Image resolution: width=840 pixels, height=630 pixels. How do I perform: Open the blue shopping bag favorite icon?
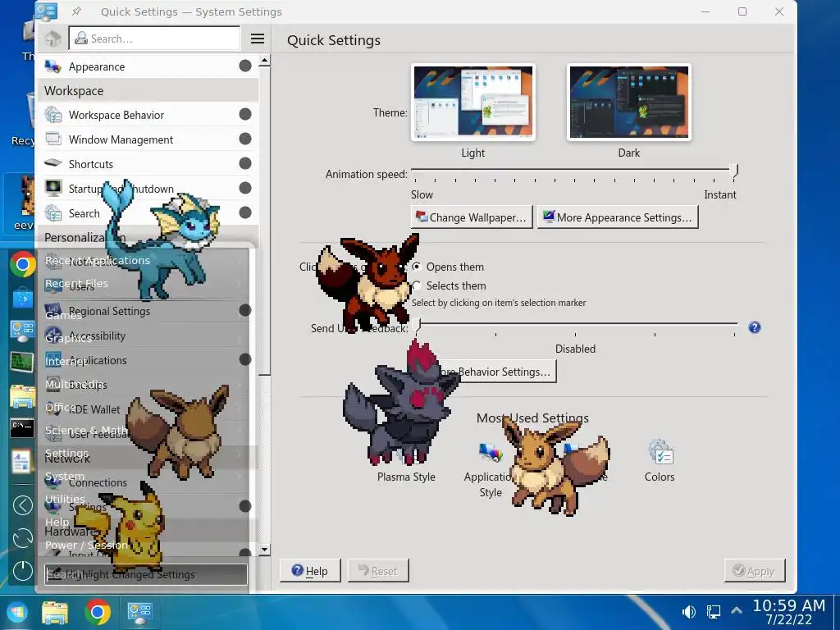(22, 299)
